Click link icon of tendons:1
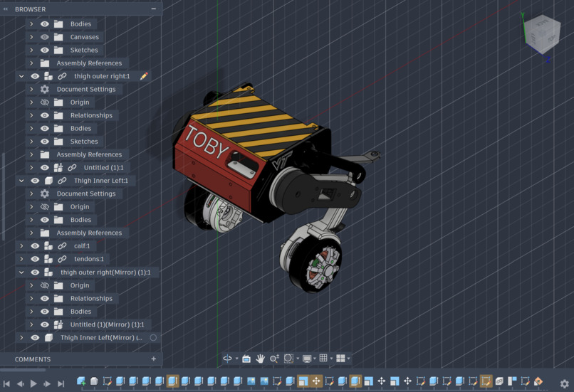 click(62, 259)
